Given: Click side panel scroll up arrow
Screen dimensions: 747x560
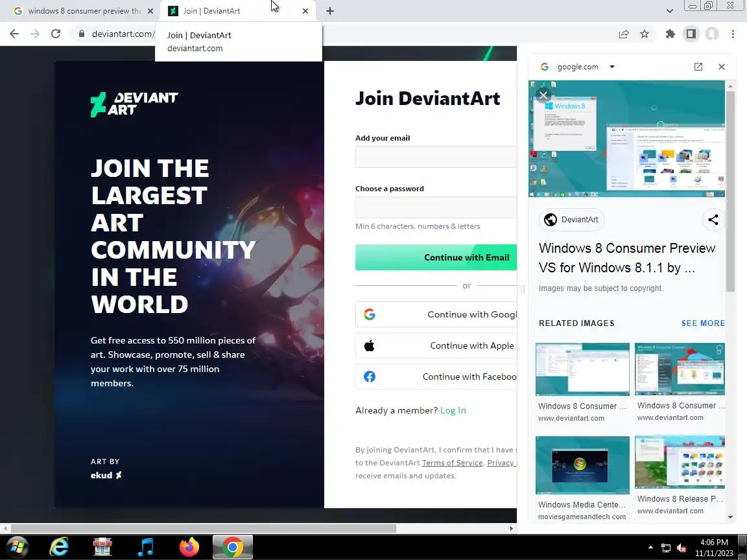Looking at the screenshot, I should pos(730,86).
